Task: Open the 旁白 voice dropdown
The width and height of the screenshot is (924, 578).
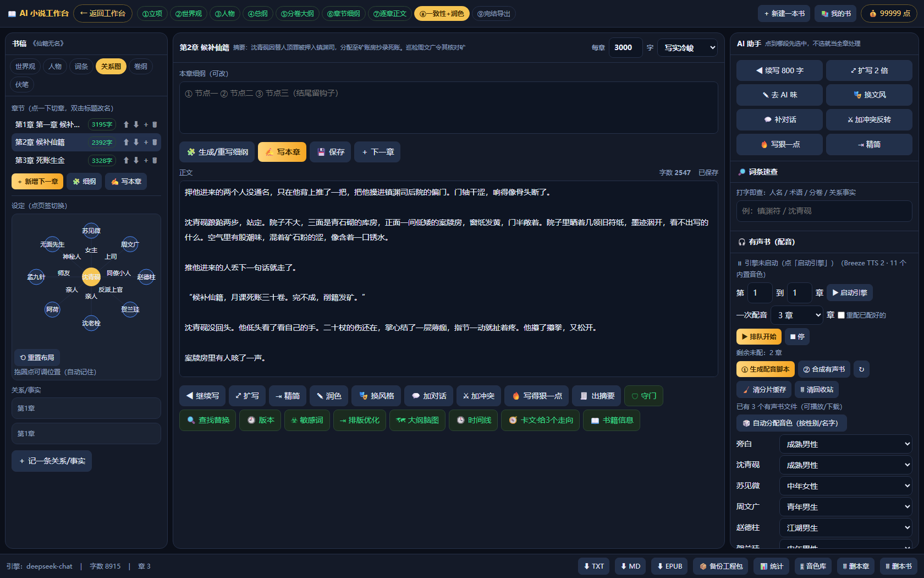Action: pos(846,444)
